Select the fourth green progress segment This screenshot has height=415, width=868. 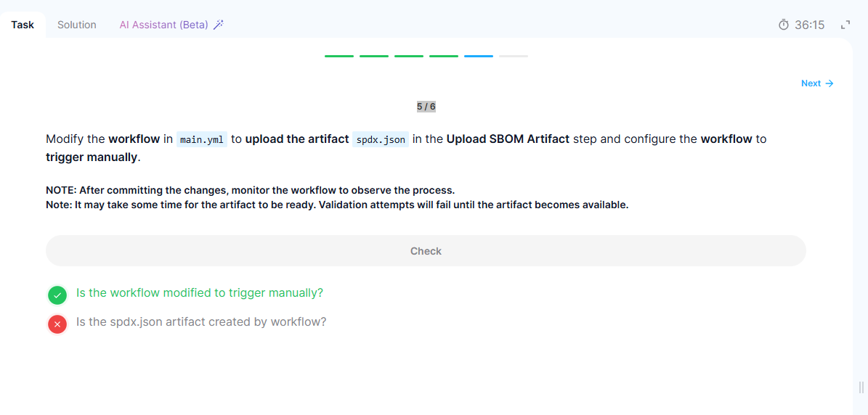[x=444, y=56]
